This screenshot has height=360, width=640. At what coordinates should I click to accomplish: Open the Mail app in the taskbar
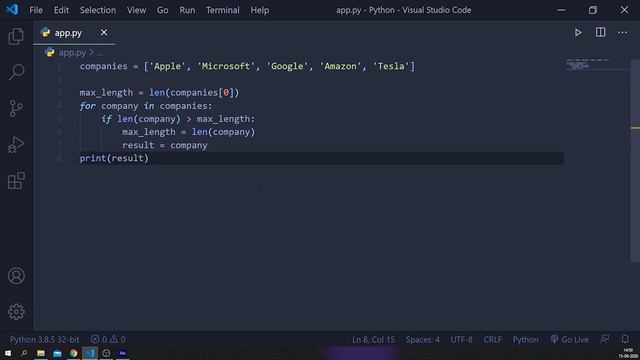pyautogui.click(x=57, y=353)
